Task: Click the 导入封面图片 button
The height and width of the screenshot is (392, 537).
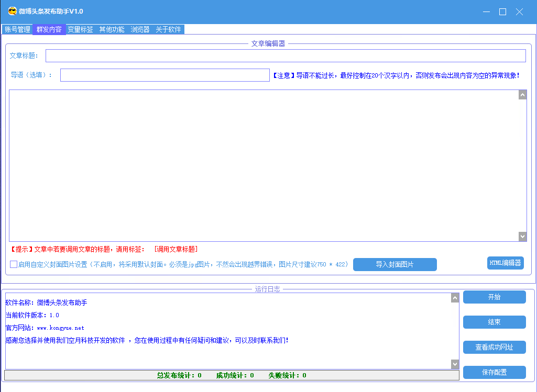Action: (x=395, y=264)
